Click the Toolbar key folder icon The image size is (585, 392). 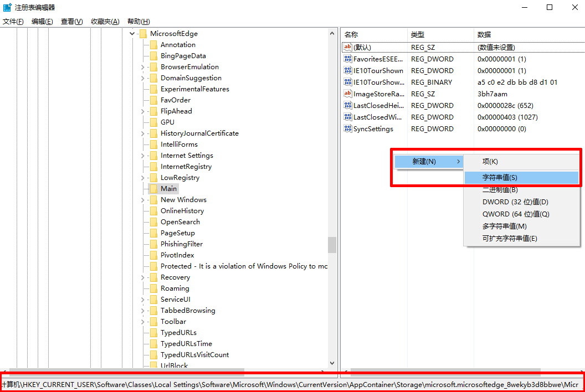point(155,321)
